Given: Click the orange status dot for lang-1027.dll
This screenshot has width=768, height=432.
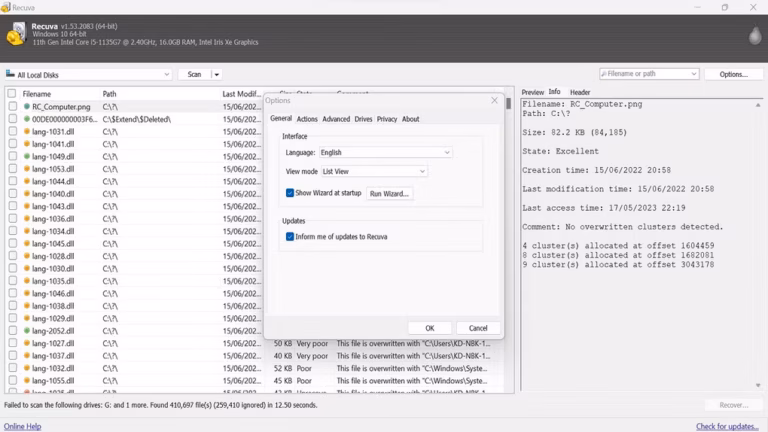Looking at the screenshot, I should (26, 343).
